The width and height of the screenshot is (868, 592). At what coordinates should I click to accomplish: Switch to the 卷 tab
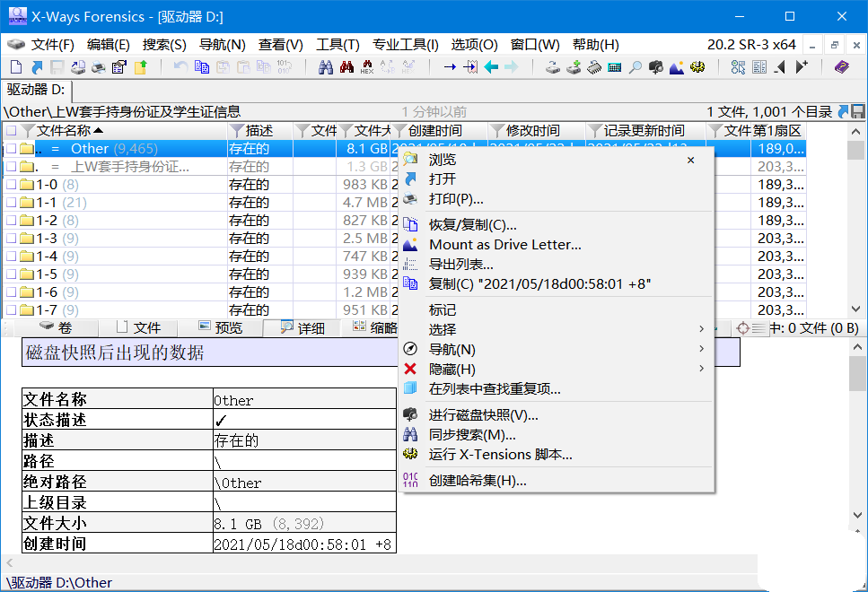[x=56, y=328]
